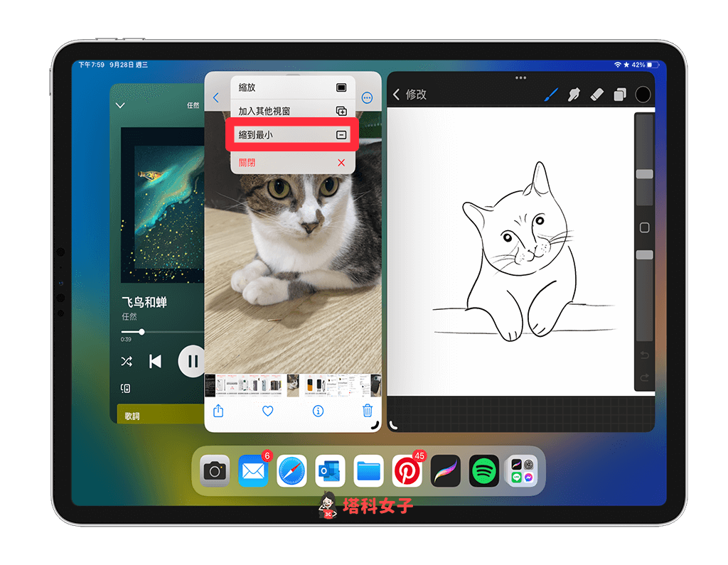Select the eraser tool in Procreate

tap(597, 95)
